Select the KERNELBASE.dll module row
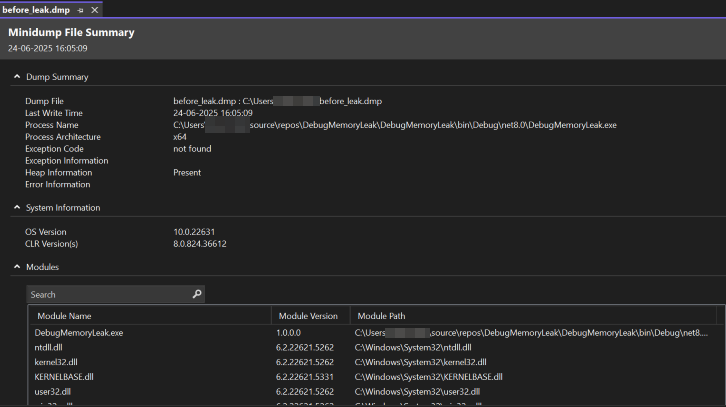 coord(64,377)
